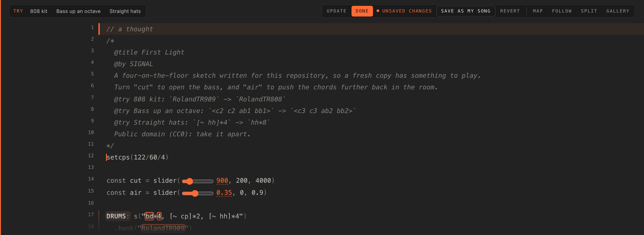Screen dimensions: 644x235
Task: Click the highlighted bd token
Action: click(149, 216)
